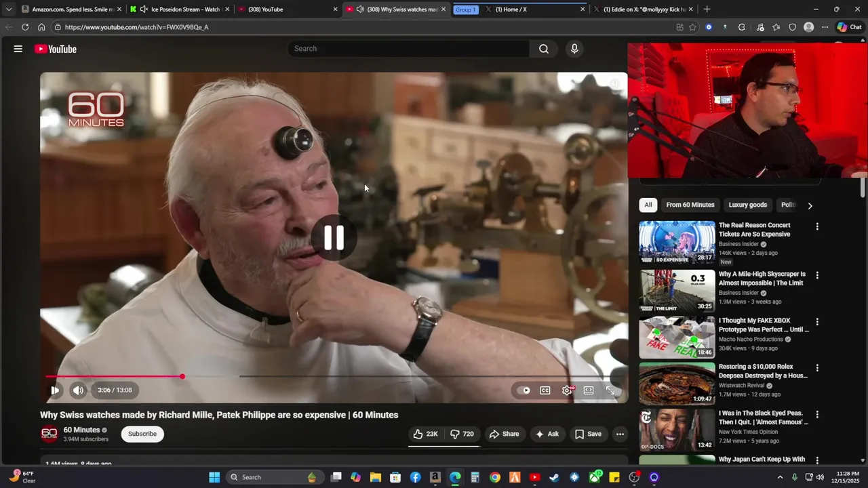Show hidden system tray icons
This screenshot has height=488, width=868.
780,477
